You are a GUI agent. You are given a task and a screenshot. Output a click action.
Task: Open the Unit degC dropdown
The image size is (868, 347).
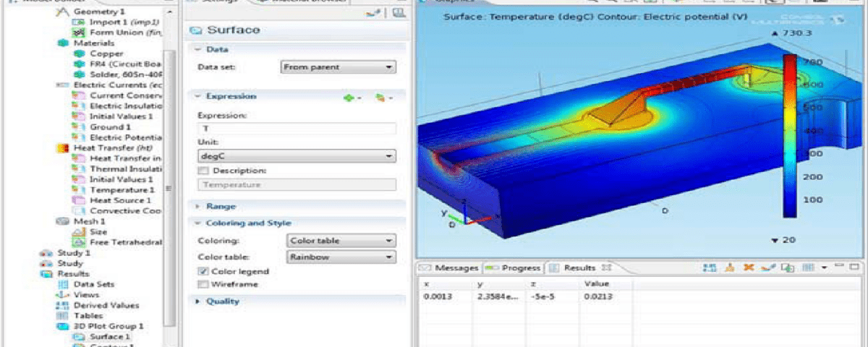[297, 156]
